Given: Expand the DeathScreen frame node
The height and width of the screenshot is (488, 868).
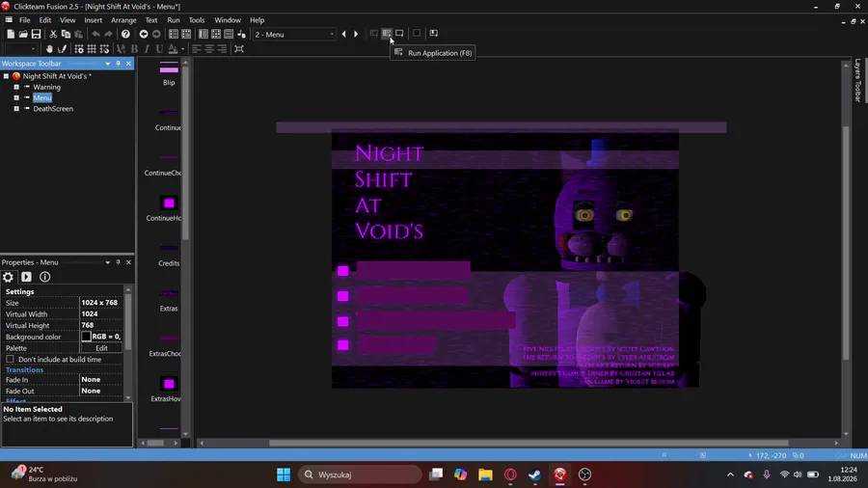Looking at the screenshot, I should 16,109.
